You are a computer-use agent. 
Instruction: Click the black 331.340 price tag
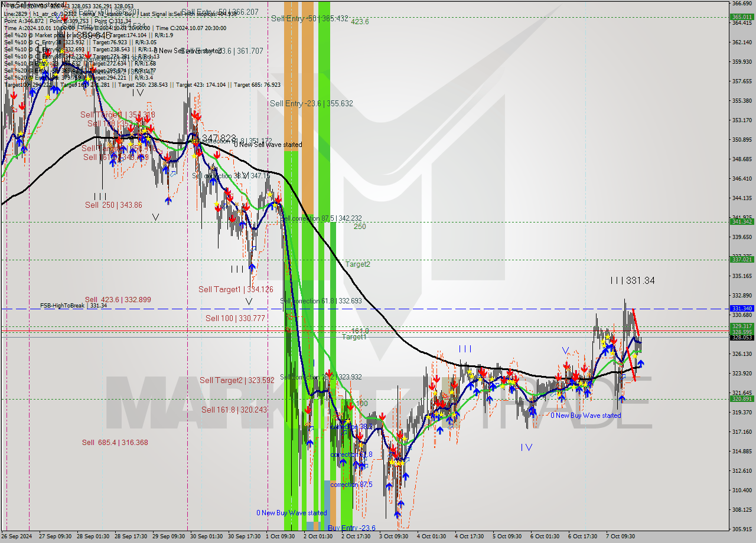742,309
